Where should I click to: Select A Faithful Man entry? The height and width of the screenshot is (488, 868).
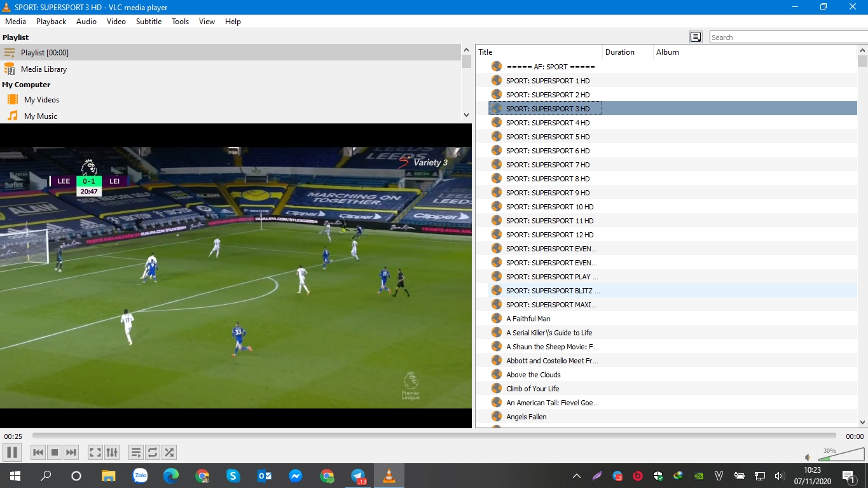pyautogui.click(x=528, y=319)
